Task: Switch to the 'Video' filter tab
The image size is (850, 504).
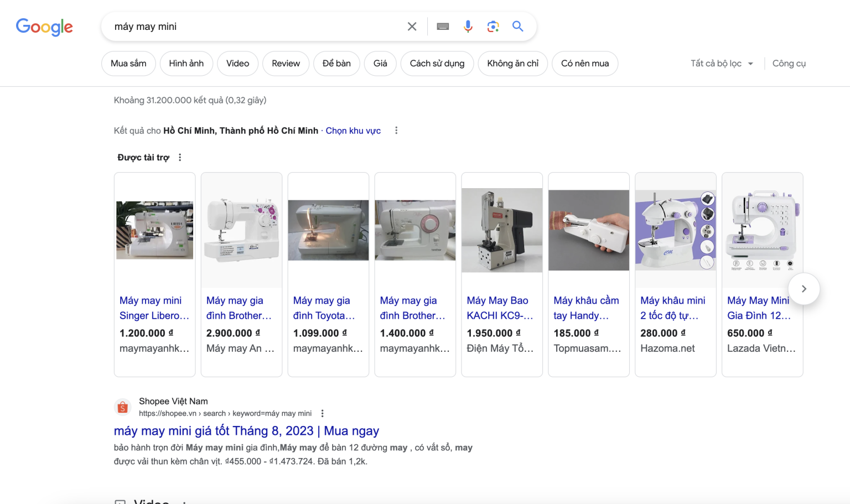Action: [237, 64]
